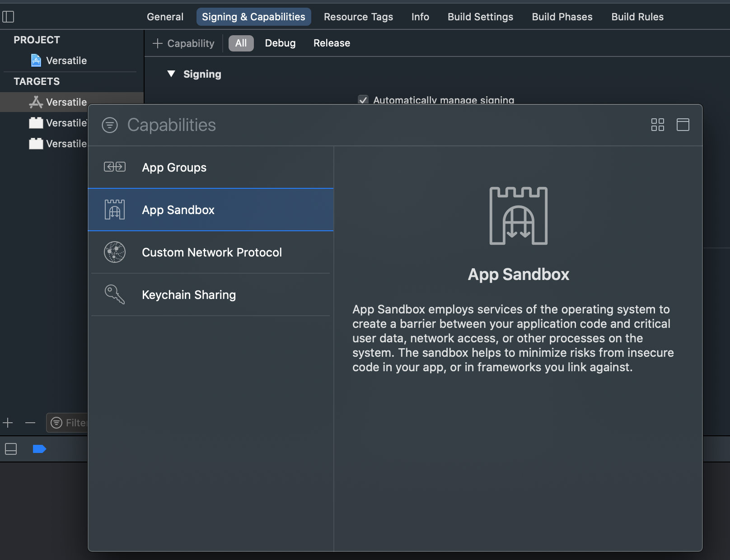Open the Info tab

pos(420,17)
